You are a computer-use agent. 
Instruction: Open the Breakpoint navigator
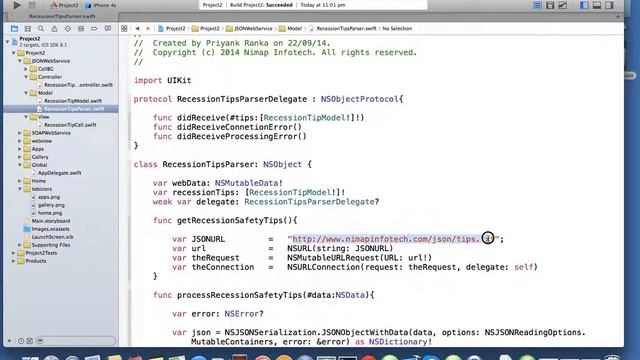coord(94,29)
